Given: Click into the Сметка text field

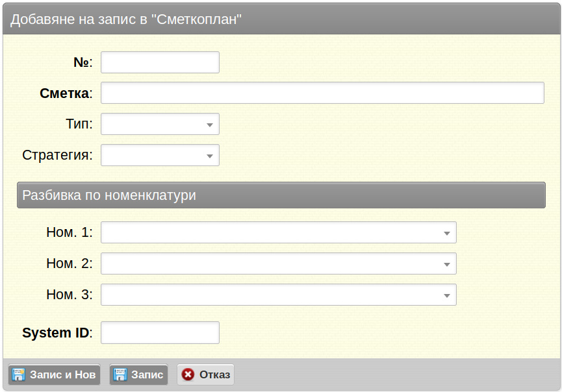Looking at the screenshot, I should click(322, 93).
